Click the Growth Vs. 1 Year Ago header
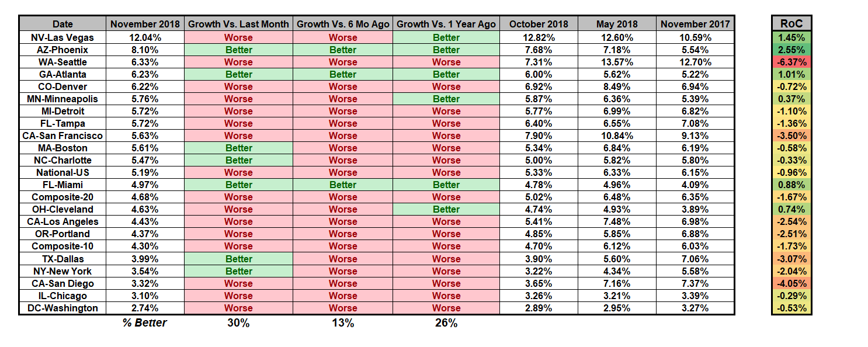This screenshot has height=347, width=868. coord(446,24)
